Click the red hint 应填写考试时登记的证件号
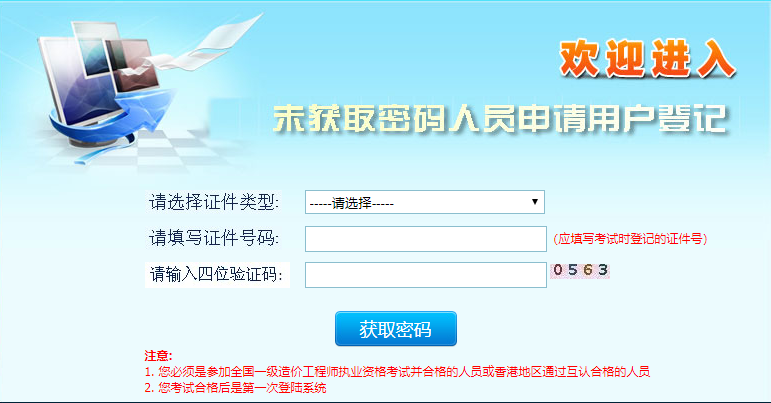 pos(630,239)
